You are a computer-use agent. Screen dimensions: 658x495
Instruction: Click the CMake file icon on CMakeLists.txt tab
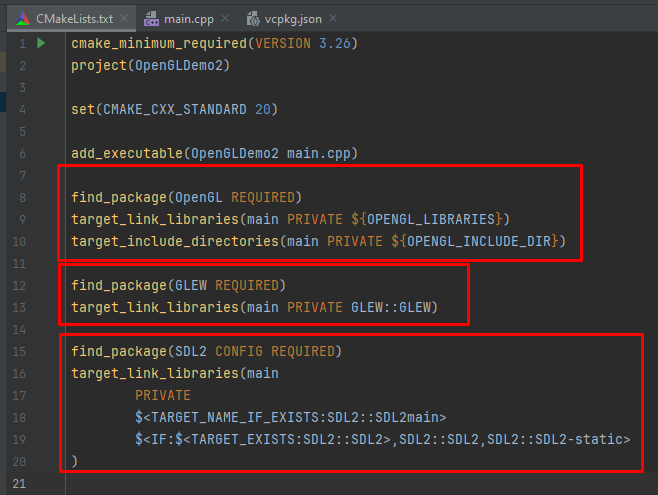coord(23,18)
